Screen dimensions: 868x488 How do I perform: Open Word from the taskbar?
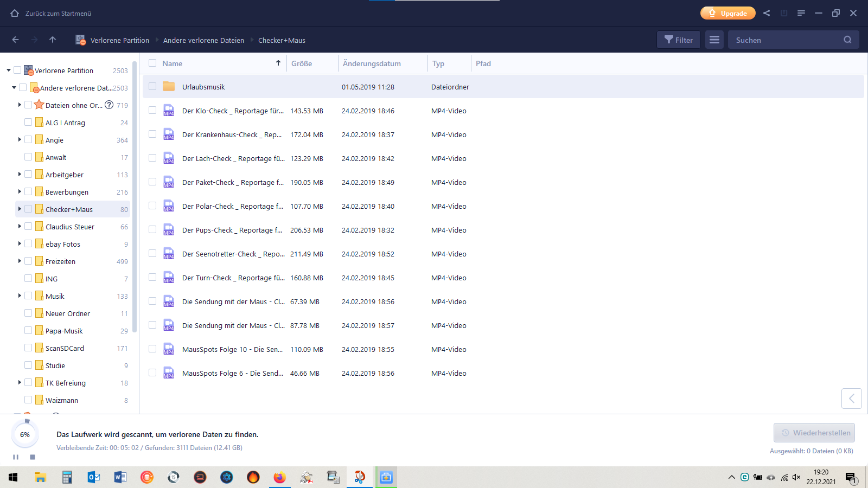[120, 477]
